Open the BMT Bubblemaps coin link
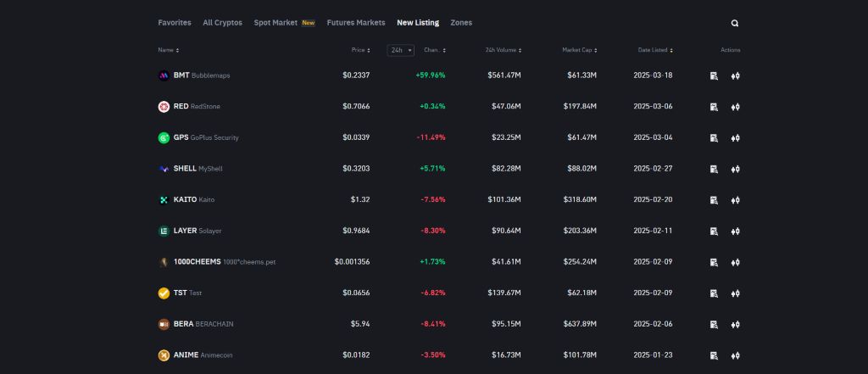Image resolution: width=868 pixels, height=374 pixels. tap(202, 75)
